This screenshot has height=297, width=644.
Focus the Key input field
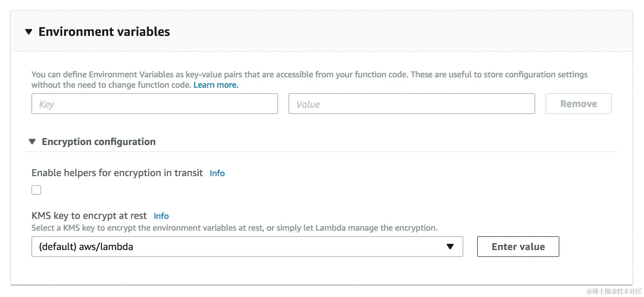click(154, 104)
